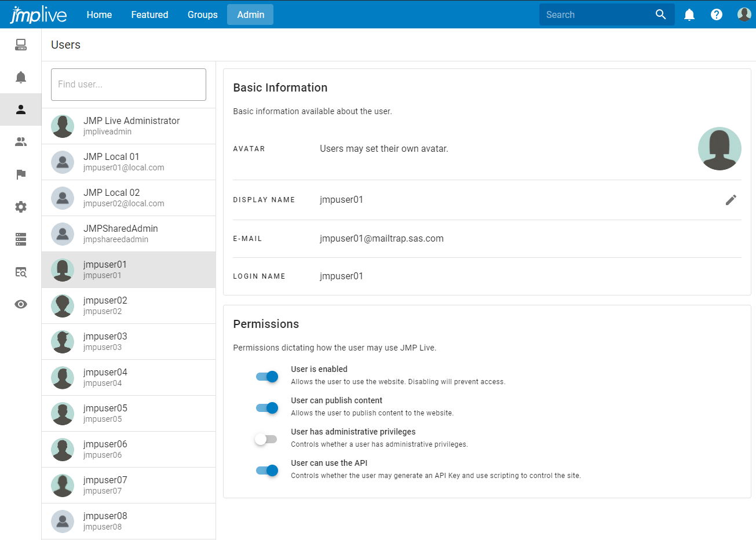This screenshot has height=540, width=756.
Task: Switch to the Featured tab
Action: point(149,14)
